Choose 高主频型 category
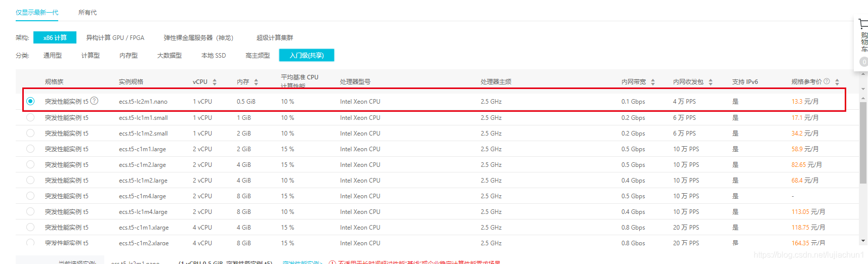Viewport: 868px width, 264px height. tap(258, 55)
